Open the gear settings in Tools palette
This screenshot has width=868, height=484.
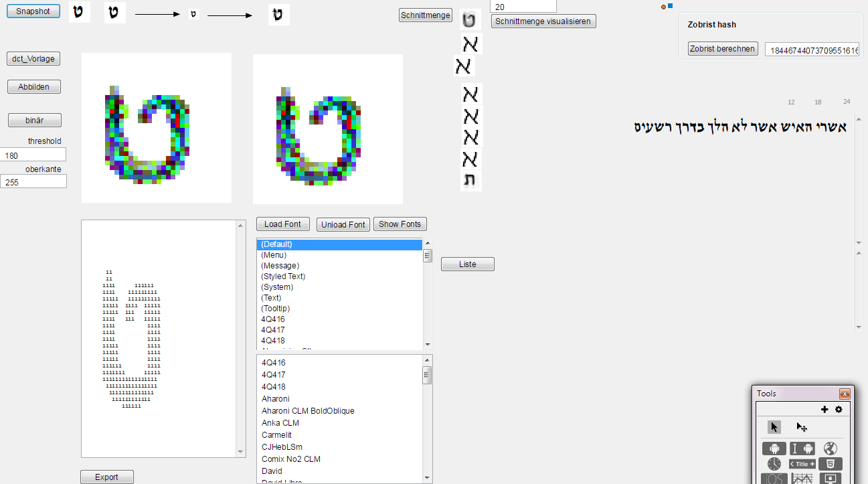click(x=839, y=409)
